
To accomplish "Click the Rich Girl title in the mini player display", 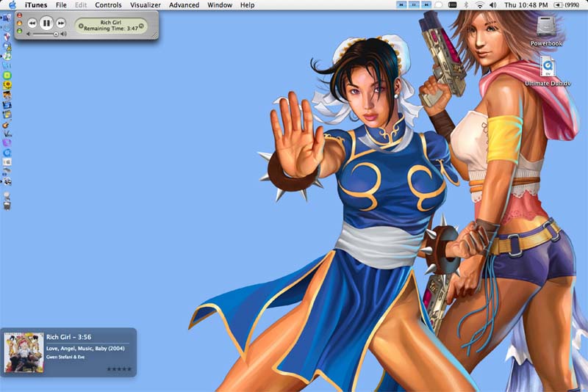I will point(111,23).
